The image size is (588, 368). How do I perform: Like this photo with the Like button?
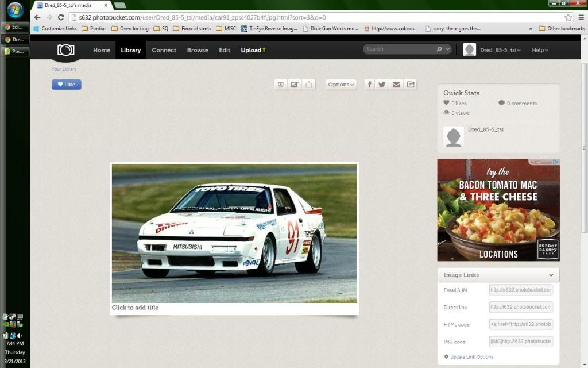[x=67, y=85]
